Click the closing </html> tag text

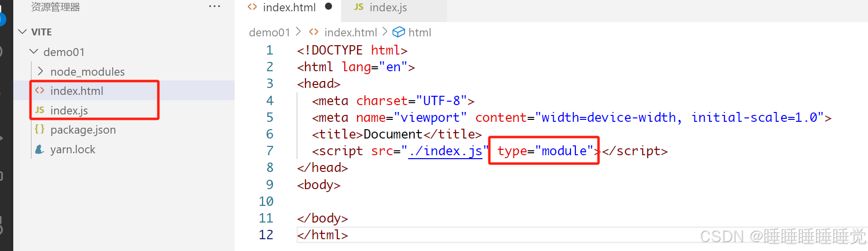pos(323,235)
